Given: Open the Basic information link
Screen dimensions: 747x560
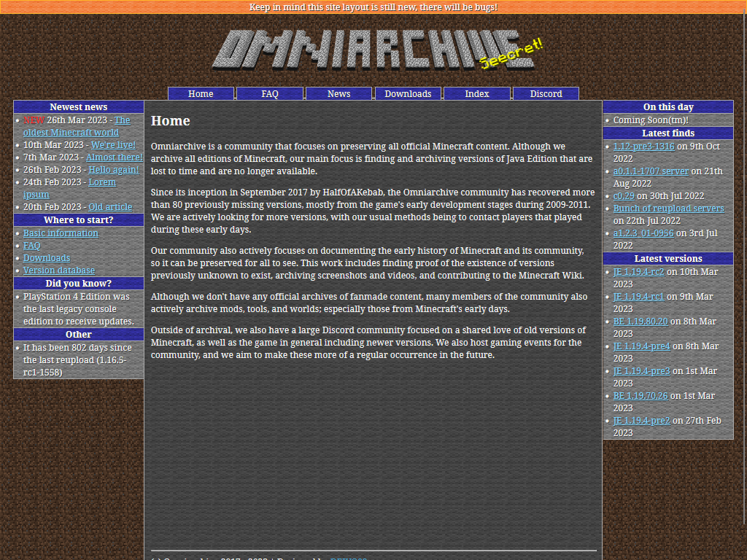Looking at the screenshot, I should (x=61, y=233).
